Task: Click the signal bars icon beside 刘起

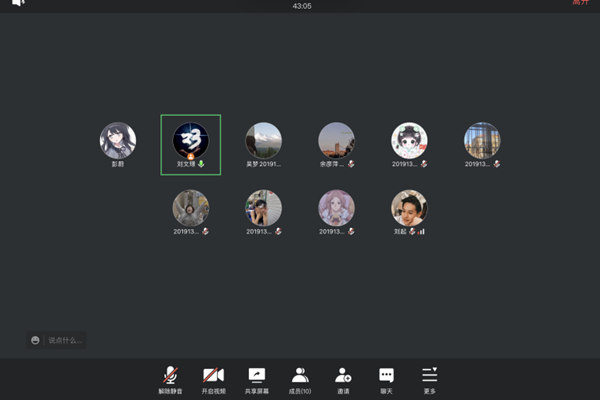Action: point(422,231)
